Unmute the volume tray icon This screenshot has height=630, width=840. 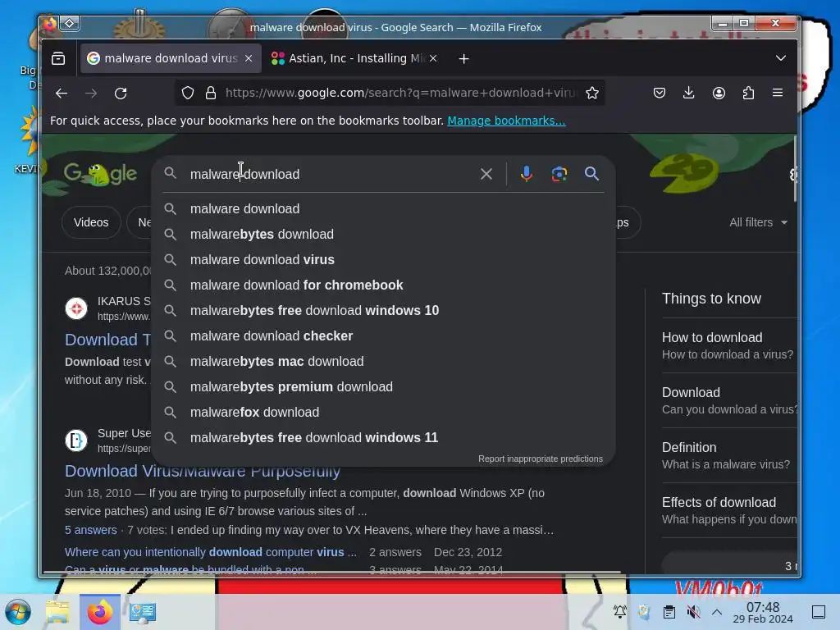coord(693,612)
